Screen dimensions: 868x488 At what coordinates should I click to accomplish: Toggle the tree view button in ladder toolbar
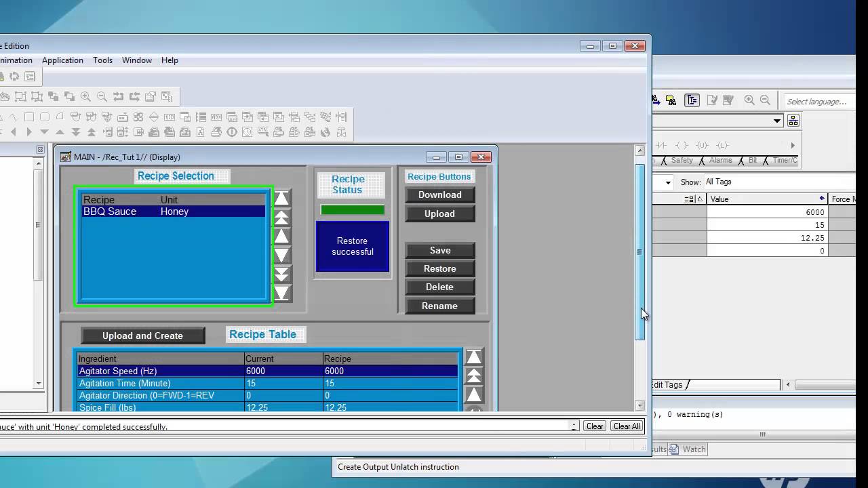(x=692, y=100)
